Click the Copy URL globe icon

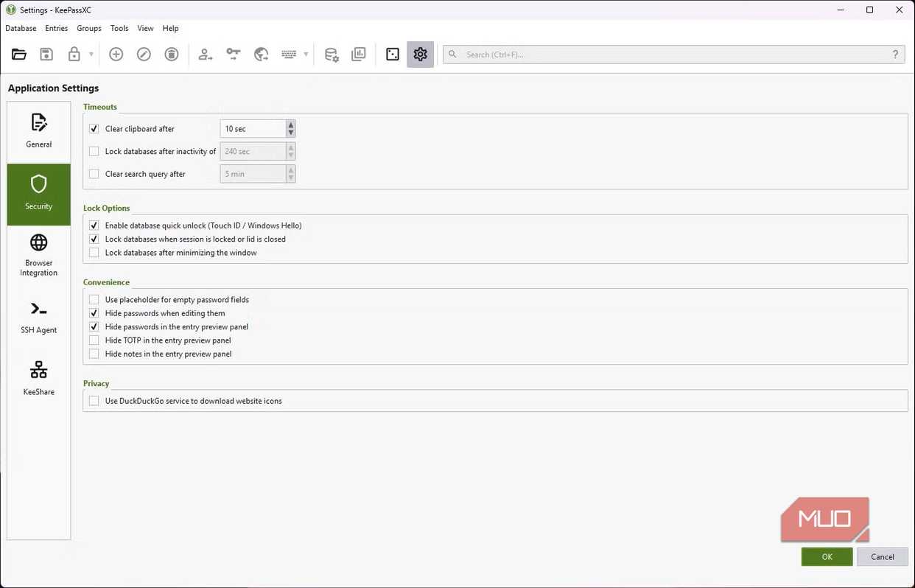tap(262, 55)
